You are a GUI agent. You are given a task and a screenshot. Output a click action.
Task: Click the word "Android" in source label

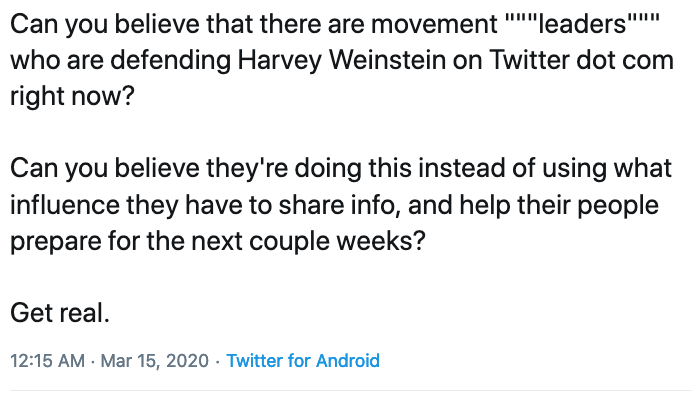347,361
